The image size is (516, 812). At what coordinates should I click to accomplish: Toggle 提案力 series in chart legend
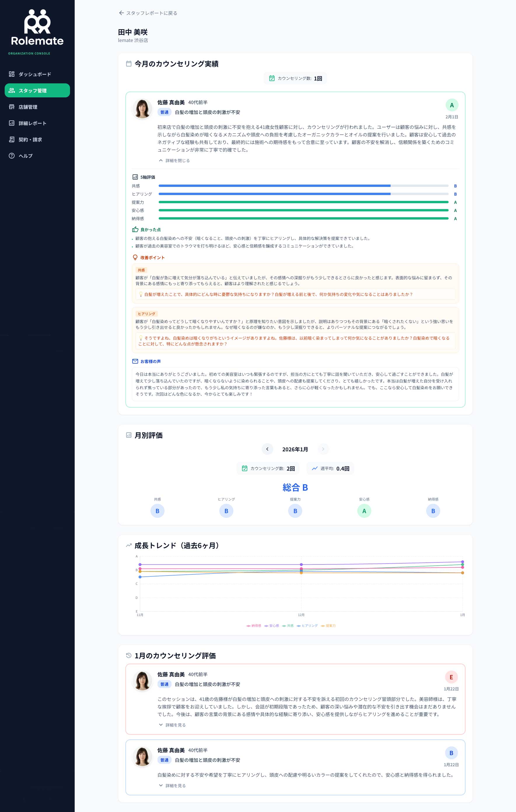[x=328, y=626]
